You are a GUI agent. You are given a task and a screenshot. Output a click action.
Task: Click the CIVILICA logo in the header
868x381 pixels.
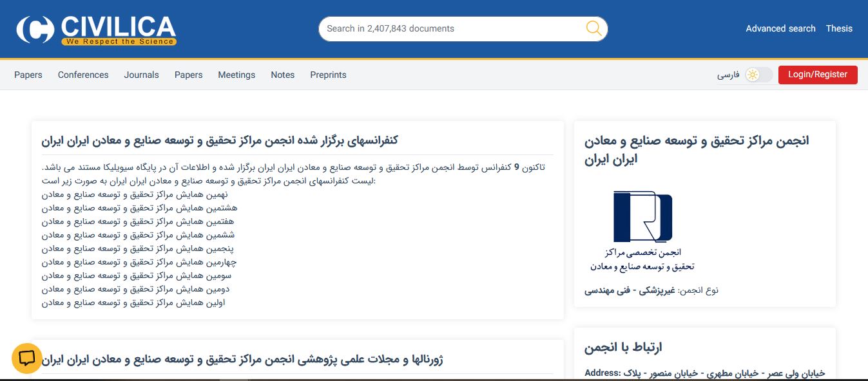pos(97,30)
